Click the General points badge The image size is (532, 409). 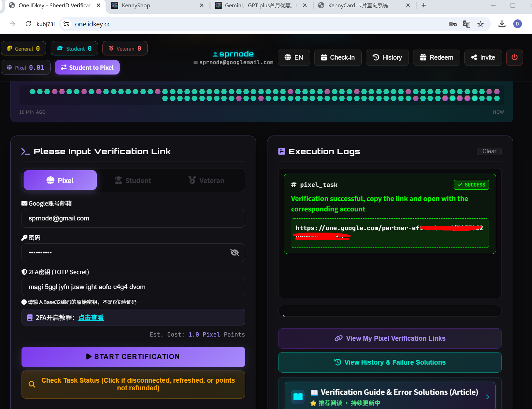(x=23, y=48)
